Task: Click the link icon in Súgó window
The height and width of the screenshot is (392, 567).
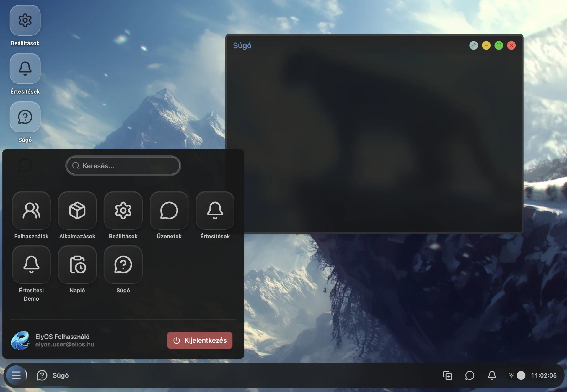Action: (x=473, y=45)
